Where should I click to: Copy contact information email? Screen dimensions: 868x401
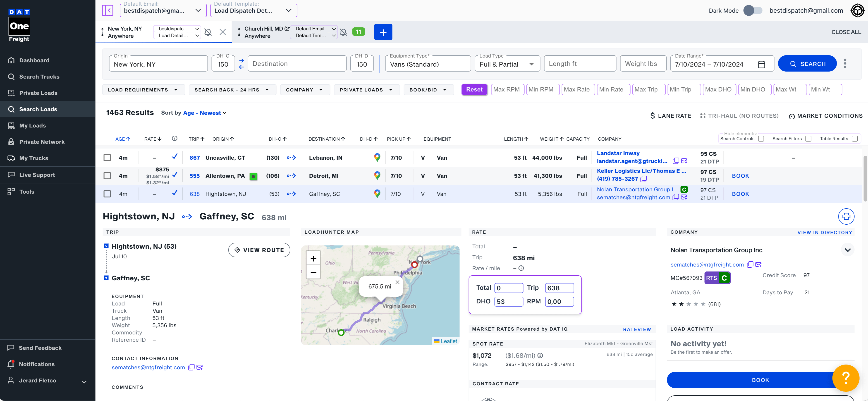[191, 367]
